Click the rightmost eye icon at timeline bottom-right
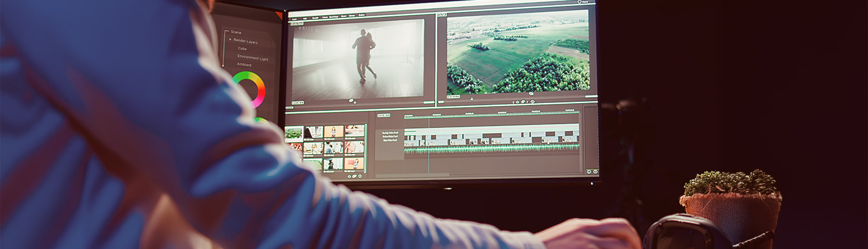Viewport: 868px width, 249px height. [x=595, y=171]
